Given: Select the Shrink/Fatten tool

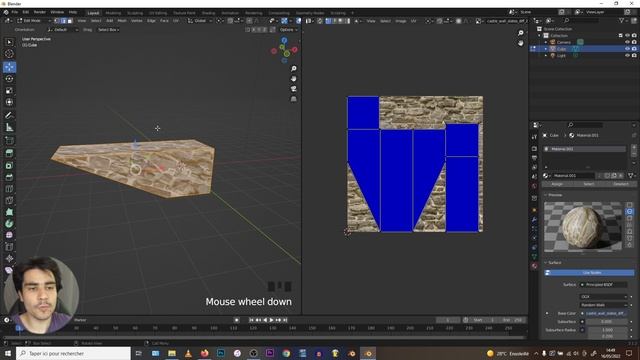Looking at the screenshot, I should [9, 258].
